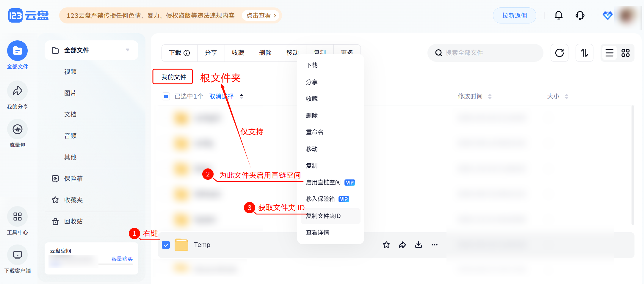Expand the 全部文件 dropdown arrow
The image size is (644, 284).
coord(128,50)
